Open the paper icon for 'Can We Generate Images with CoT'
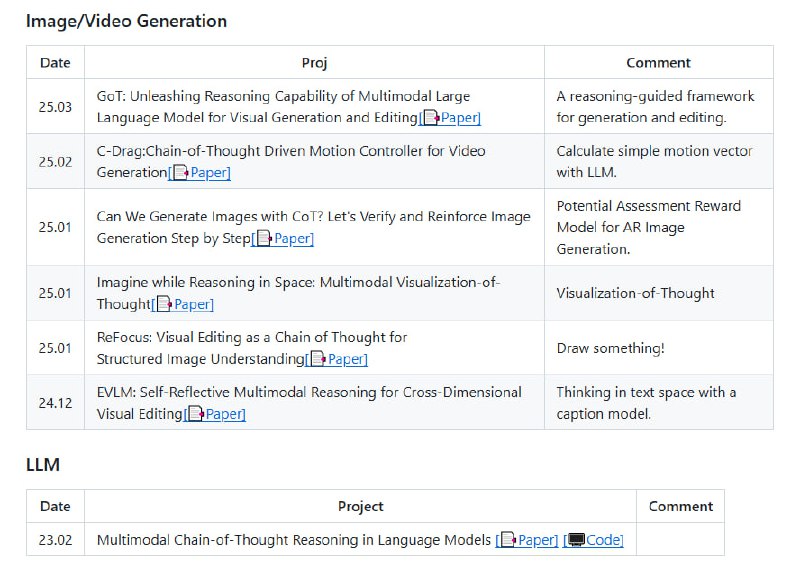Screen dimensions: 800x568 [264, 238]
